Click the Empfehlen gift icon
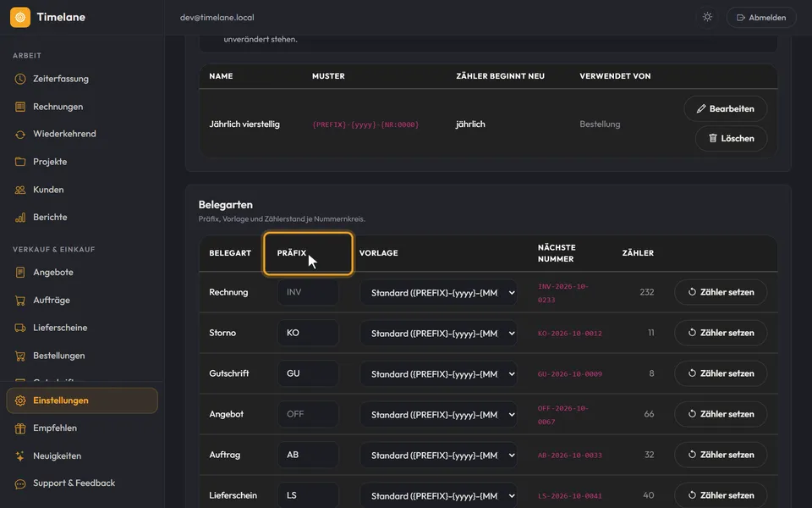This screenshot has width=812, height=508. coord(20,428)
